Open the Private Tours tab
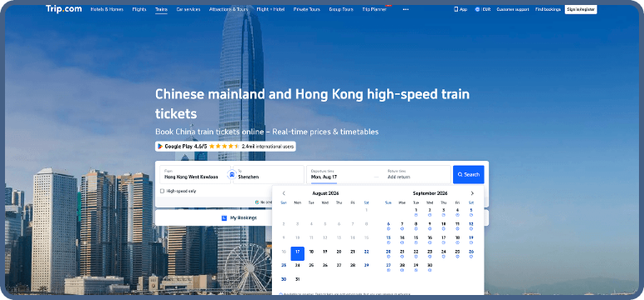This screenshot has height=300, width=644. (307, 9)
